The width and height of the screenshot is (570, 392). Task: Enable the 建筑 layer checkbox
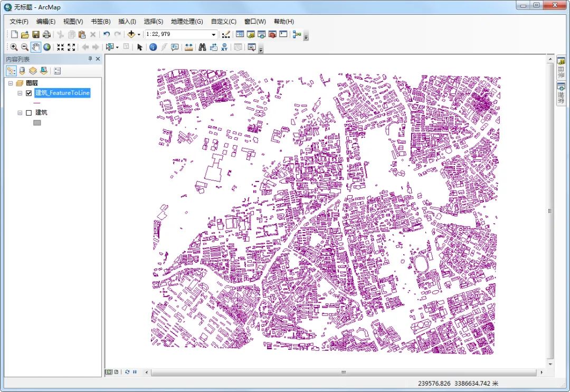28,113
